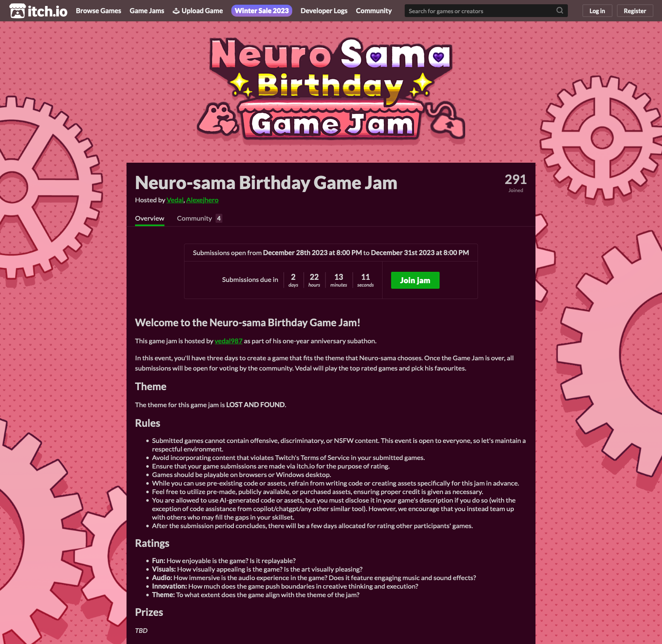Image resolution: width=662 pixels, height=644 pixels.
Task: Click the Prizes heading
Action: click(x=149, y=612)
